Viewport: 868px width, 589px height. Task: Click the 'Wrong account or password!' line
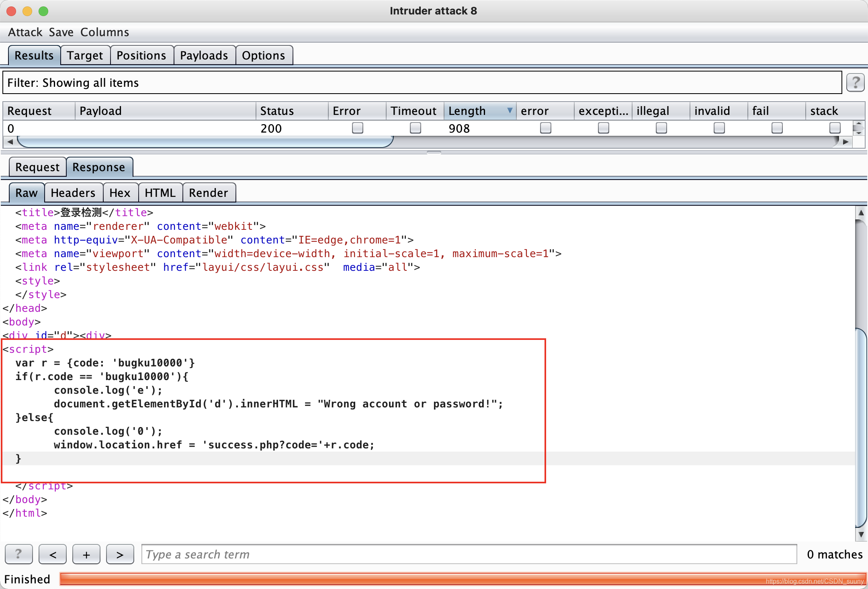(278, 404)
